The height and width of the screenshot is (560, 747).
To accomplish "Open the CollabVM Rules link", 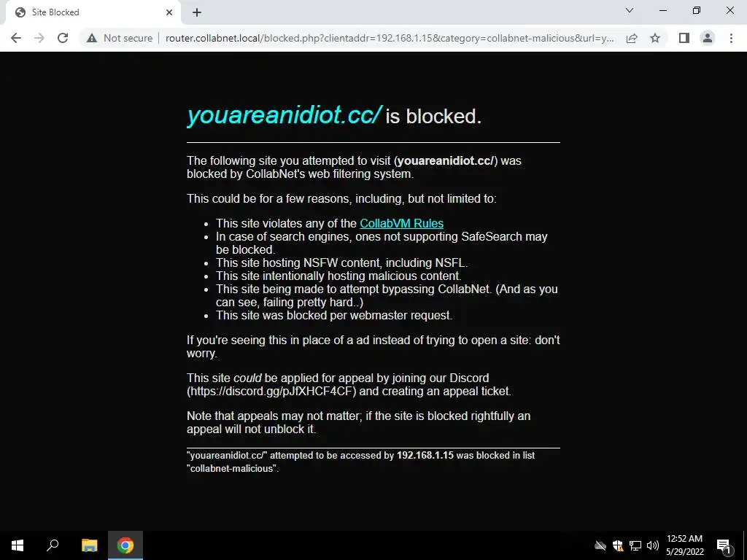I will (402, 223).
